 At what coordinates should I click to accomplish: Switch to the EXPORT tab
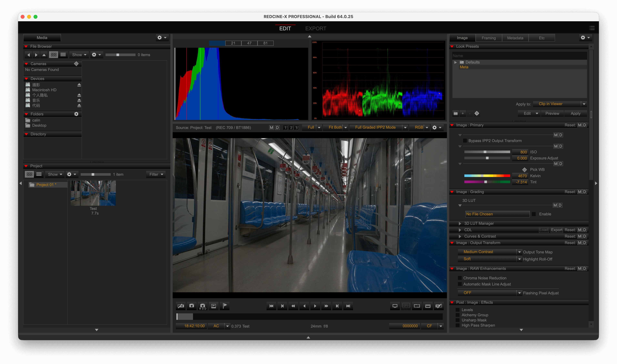click(x=316, y=29)
